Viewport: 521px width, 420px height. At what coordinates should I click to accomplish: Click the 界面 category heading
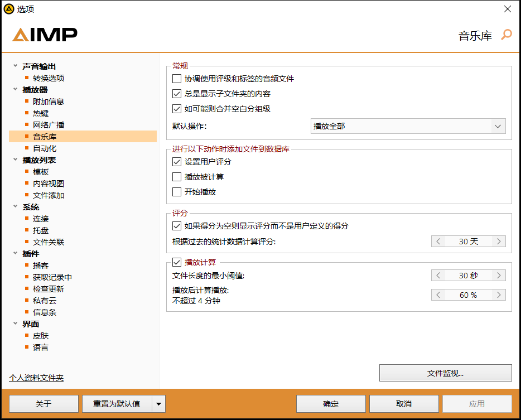31,324
